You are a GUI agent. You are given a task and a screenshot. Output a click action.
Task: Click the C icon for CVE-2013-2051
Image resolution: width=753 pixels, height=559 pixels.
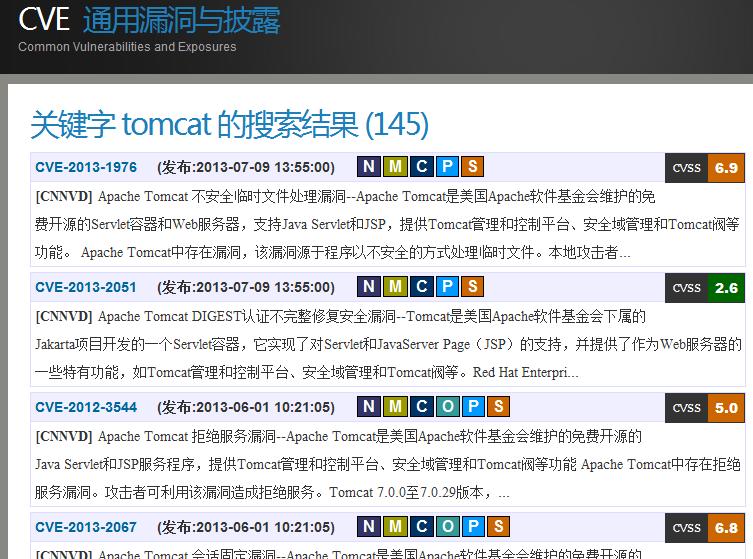pyautogui.click(x=421, y=287)
